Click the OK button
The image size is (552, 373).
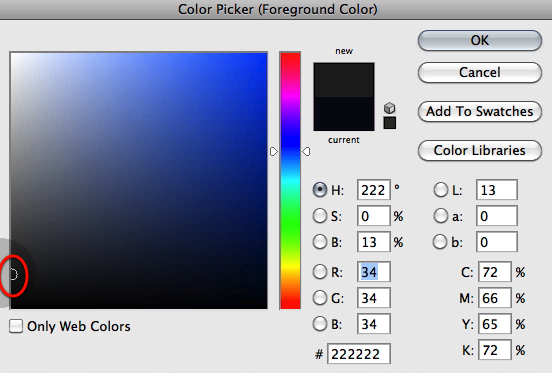[480, 40]
